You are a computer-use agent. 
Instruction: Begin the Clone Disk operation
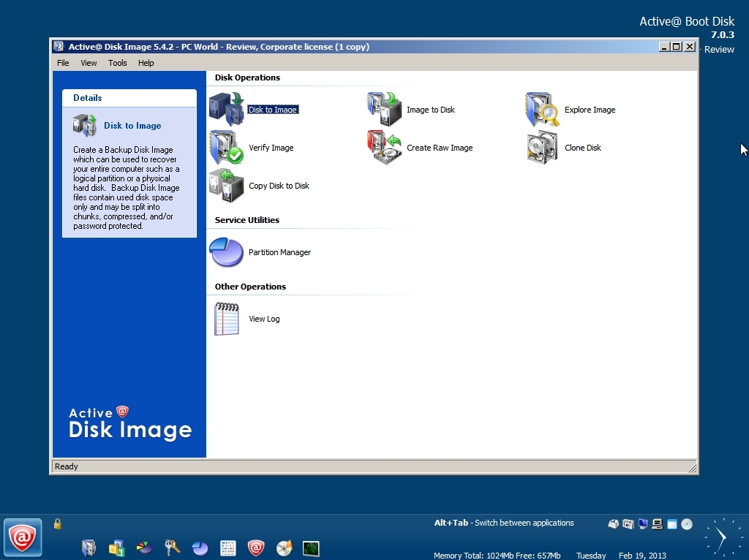coord(582,148)
